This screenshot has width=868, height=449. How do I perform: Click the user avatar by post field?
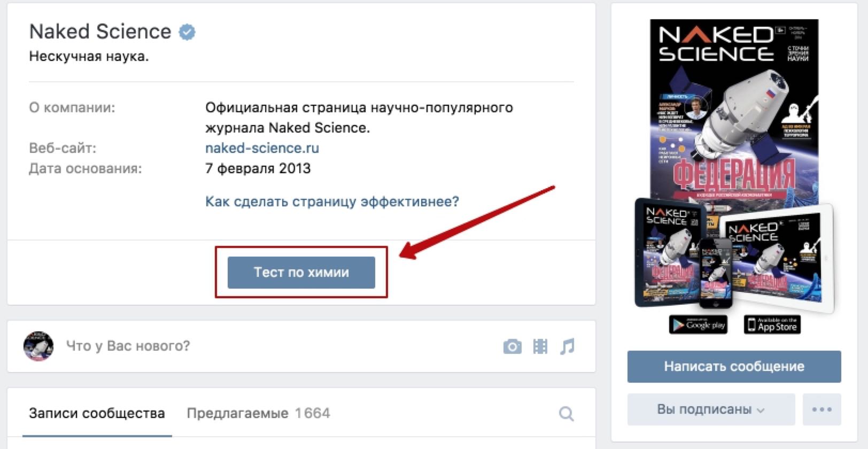click(x=38, y=346)
